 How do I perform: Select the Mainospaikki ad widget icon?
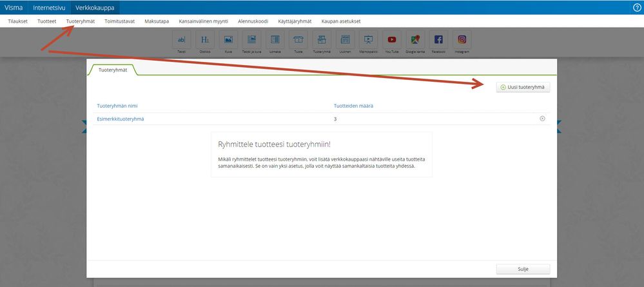click(x=368, y=40)
